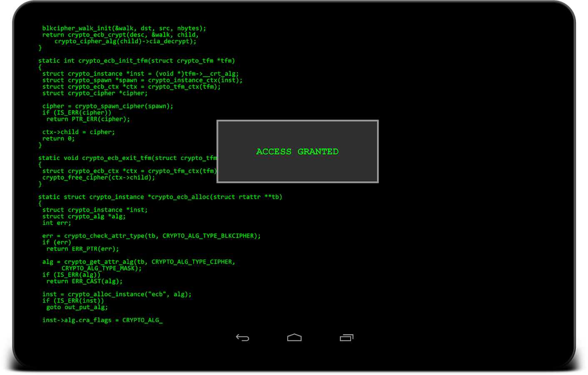588x375 pixels.
Task: Tap the ACCESS GRANTED popup box
Action: pos(297,152)
